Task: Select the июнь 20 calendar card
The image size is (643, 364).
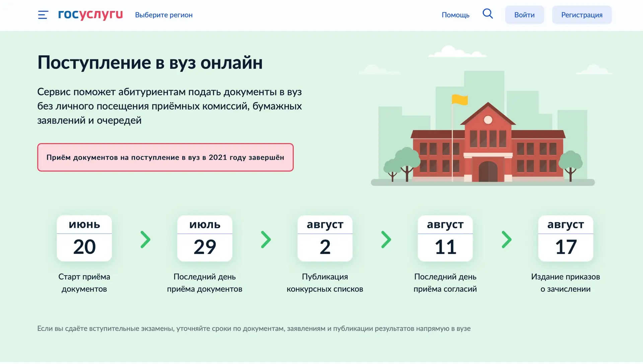Action: [x=84, y=238]
